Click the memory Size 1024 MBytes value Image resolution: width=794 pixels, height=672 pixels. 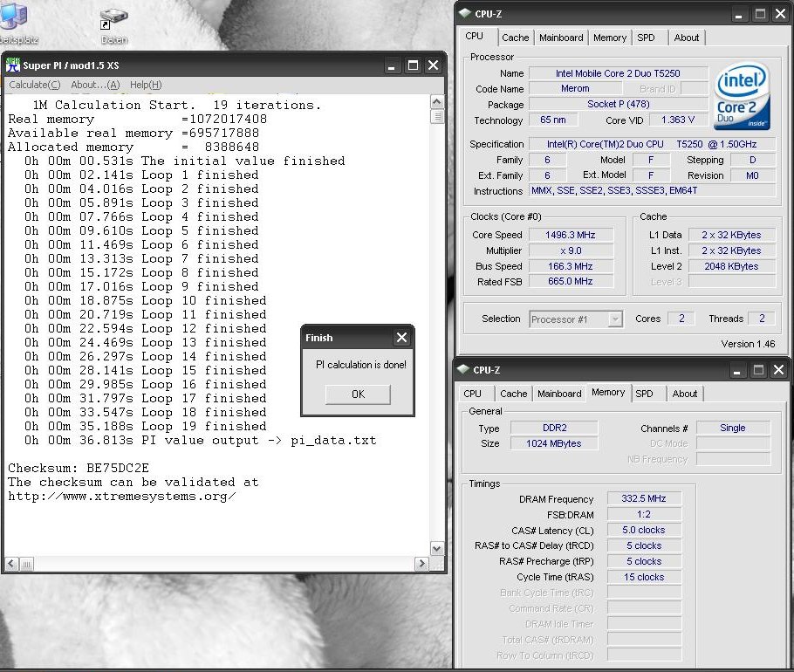coord(554,443)
